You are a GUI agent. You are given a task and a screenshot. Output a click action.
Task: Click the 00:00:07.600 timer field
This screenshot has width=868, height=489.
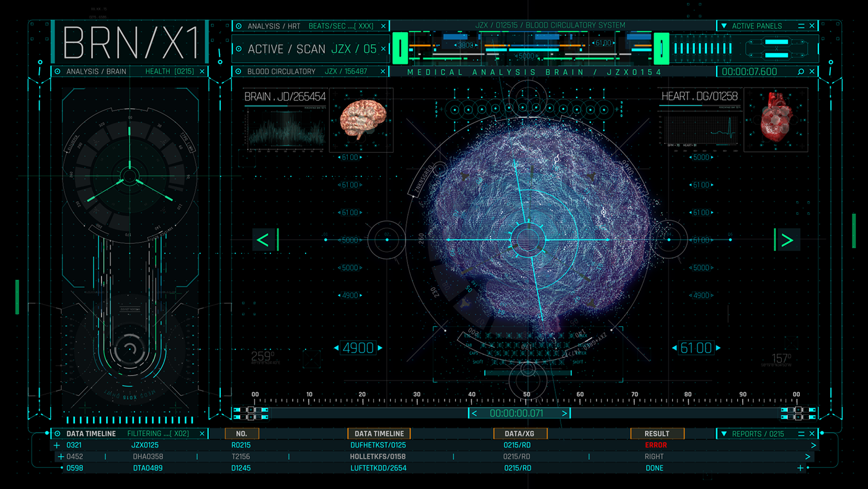[x=750, y=71]
